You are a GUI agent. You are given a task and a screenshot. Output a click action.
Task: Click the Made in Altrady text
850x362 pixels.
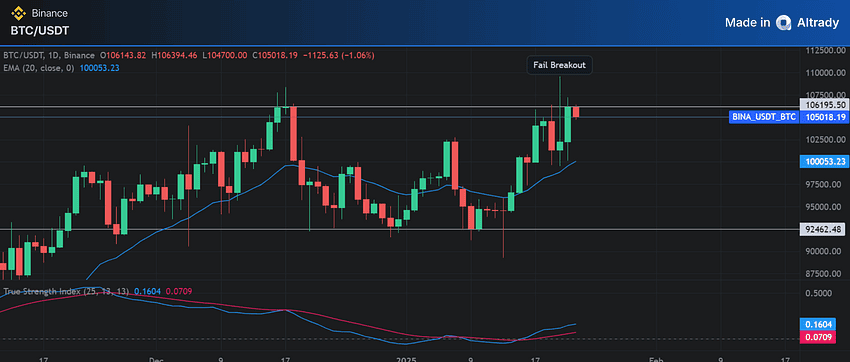point(782,22)
